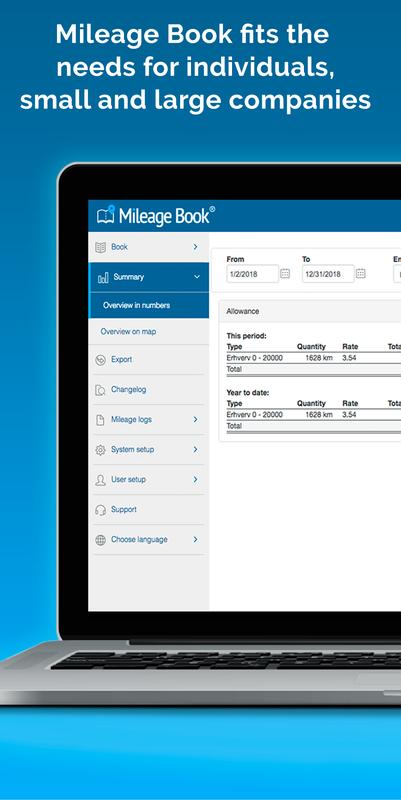The image size is (401, 800).
Task: Open the Book menu item
Action: pos(148,247)
